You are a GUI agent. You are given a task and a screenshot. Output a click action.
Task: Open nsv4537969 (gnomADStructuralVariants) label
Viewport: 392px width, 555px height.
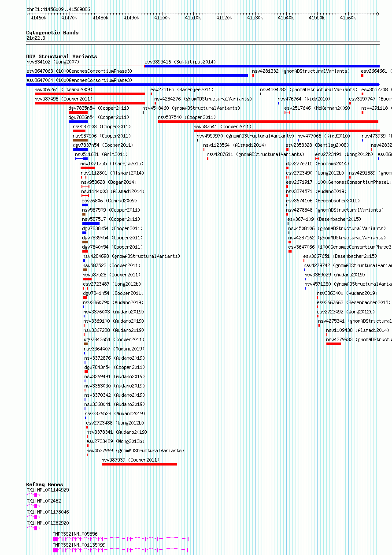(x=135, y=451)
